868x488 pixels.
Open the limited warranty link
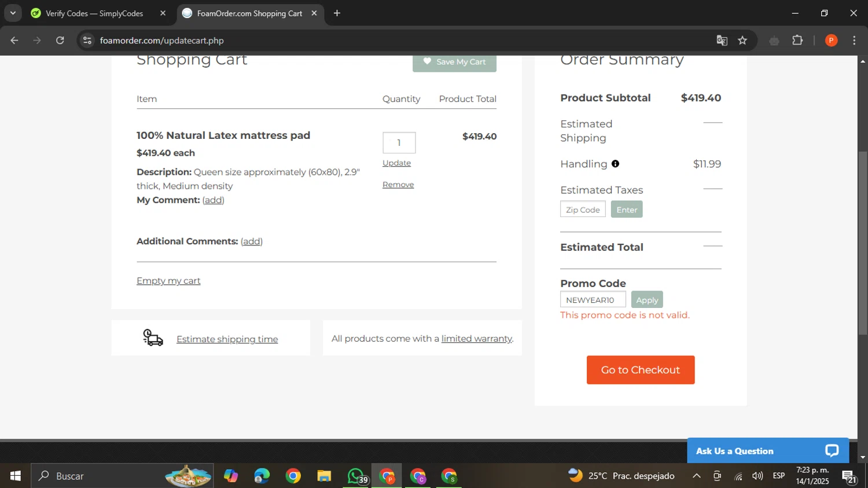click(x=477, y=339)
